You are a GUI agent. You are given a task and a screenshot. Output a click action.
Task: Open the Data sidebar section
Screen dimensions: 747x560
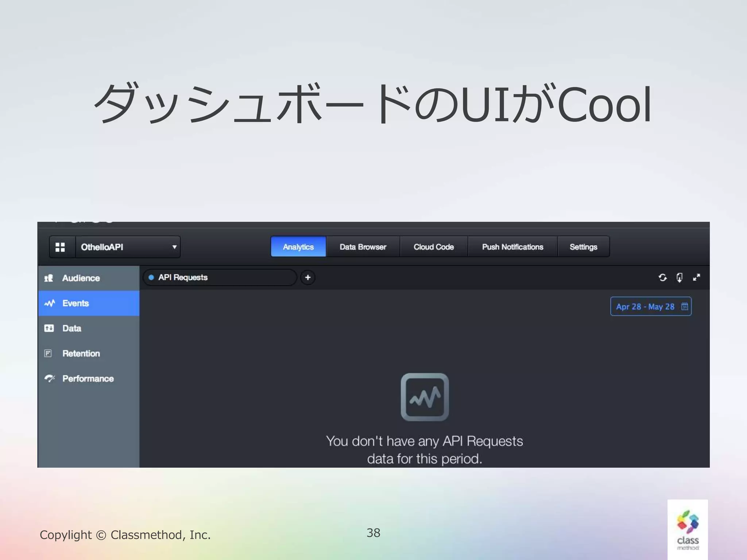[x=89, y=328]
